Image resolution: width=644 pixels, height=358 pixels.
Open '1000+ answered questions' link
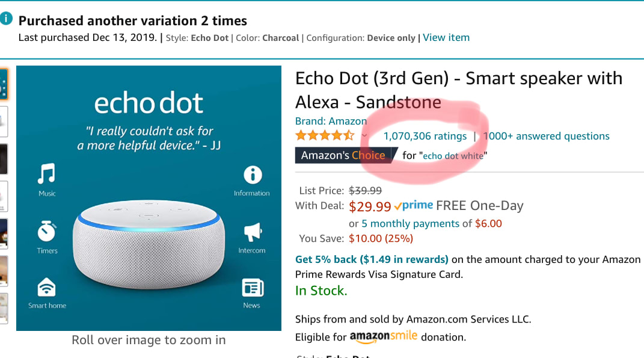pyautogui.click(x=546, y=136)
